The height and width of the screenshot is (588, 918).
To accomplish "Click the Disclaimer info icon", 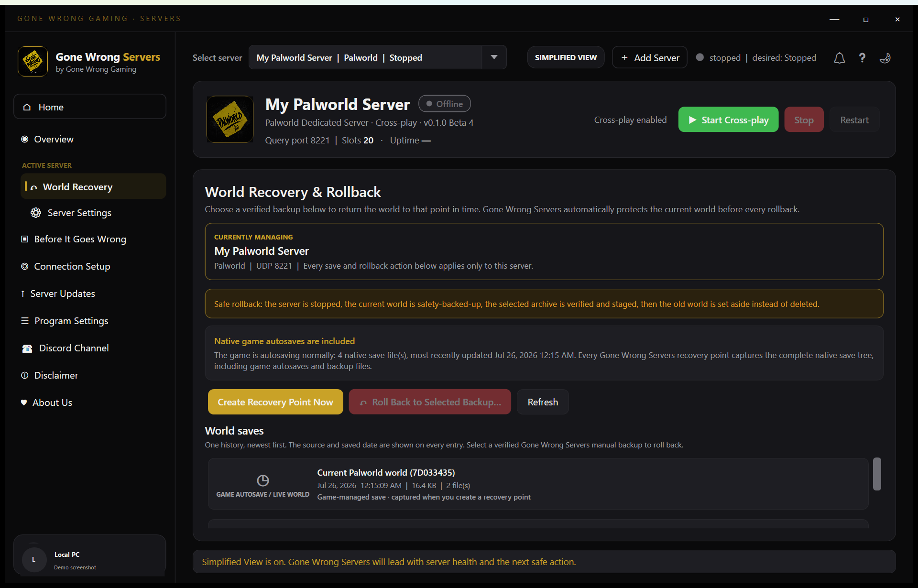I will pos(24,375).
